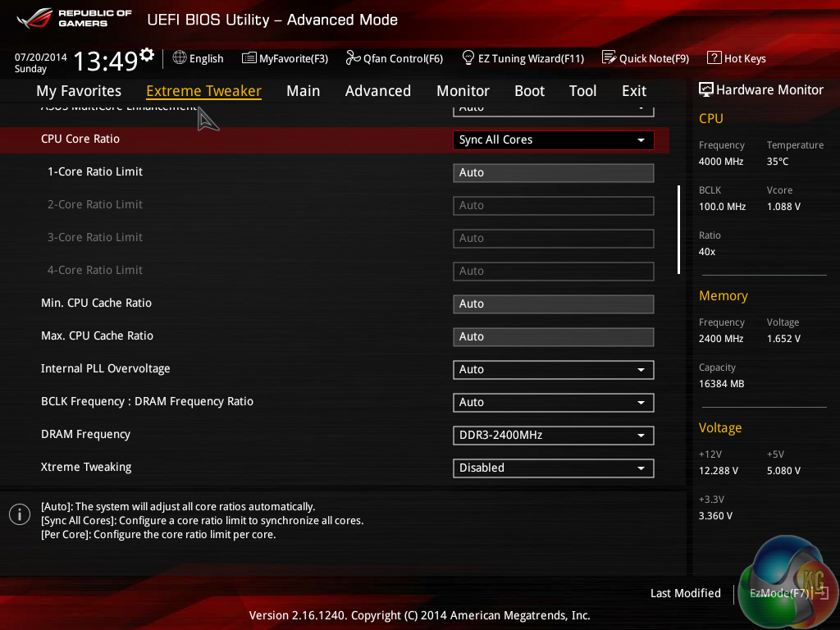This screenshot has width=840, height=630.
Task: Click the info icon beside help text
Action: click(x=20, y=514)
